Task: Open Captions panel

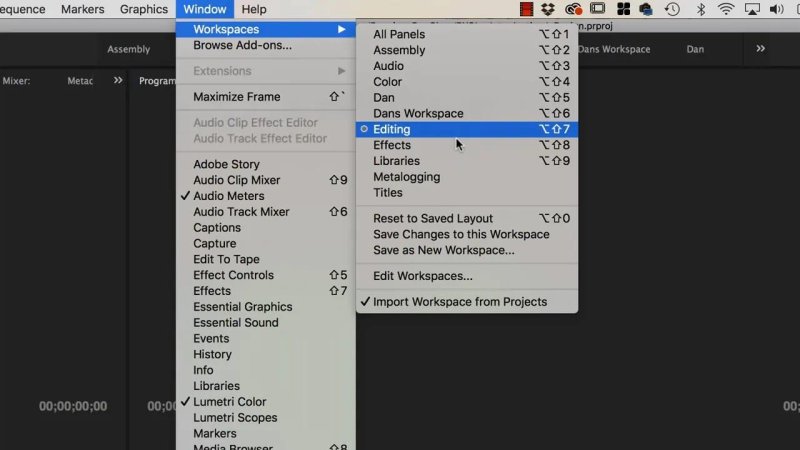Action: 265,228
